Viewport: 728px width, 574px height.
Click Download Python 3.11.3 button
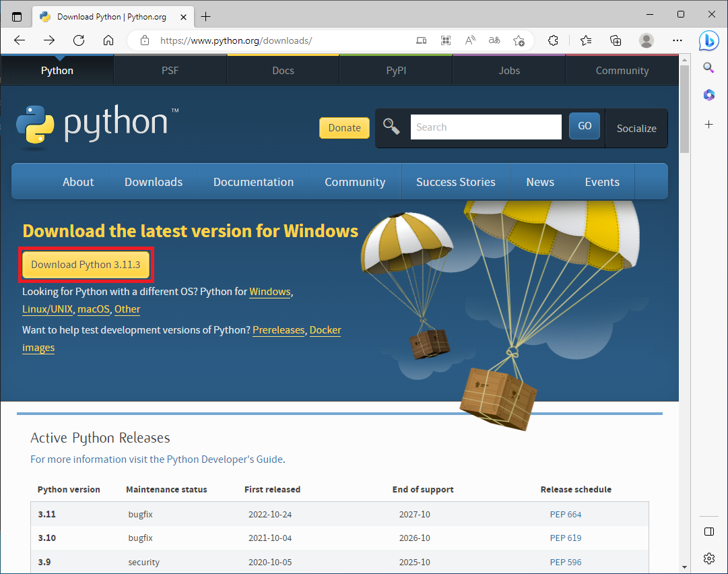point(86,265)
